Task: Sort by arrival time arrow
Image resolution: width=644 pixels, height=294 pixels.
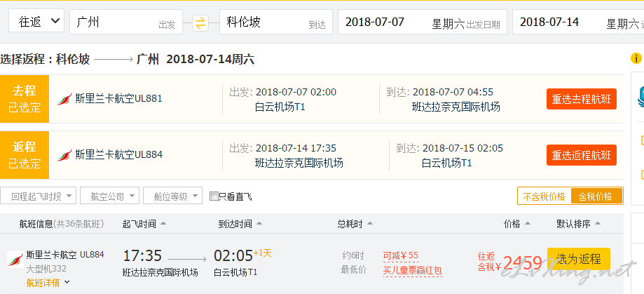Action: click(x=259, y=224)
